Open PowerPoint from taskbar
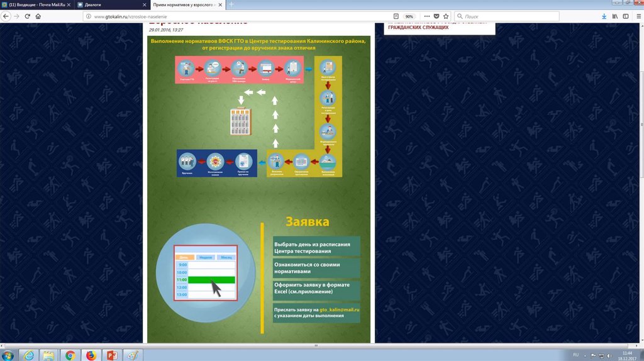 112,355
